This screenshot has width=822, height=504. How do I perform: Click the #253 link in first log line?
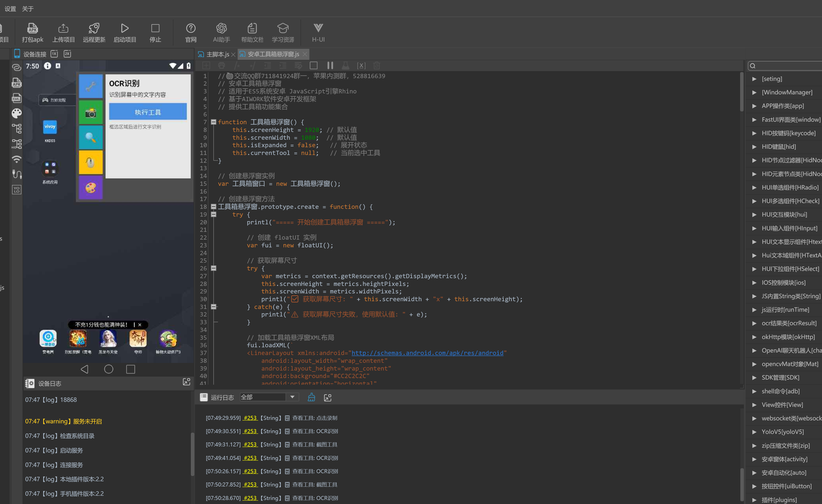coord(250,418)
